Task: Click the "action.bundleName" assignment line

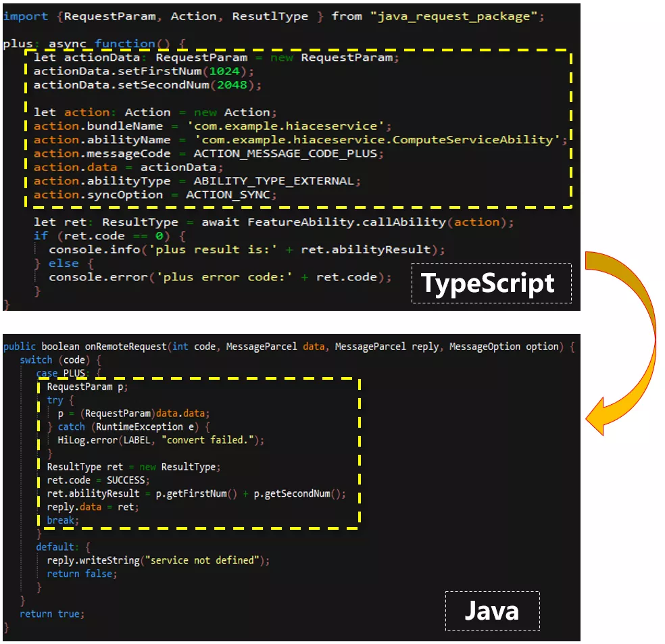Action: point(212,126)
